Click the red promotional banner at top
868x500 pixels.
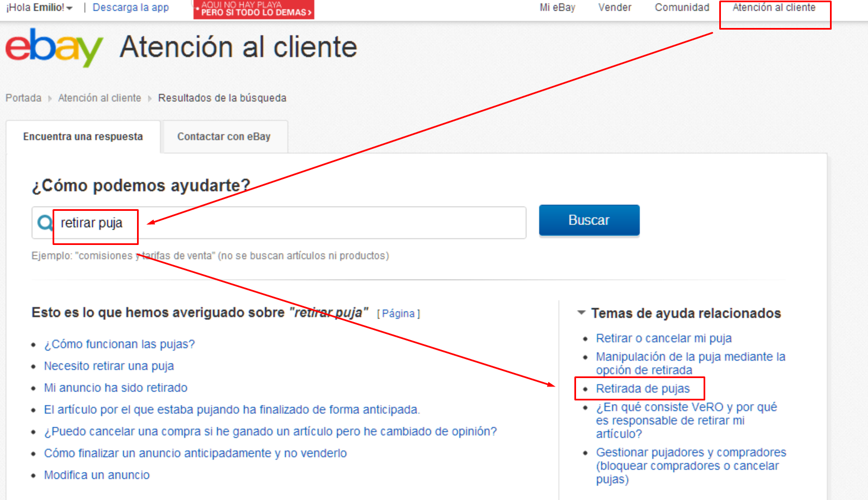pyautogui.click(x=254, y=9)
